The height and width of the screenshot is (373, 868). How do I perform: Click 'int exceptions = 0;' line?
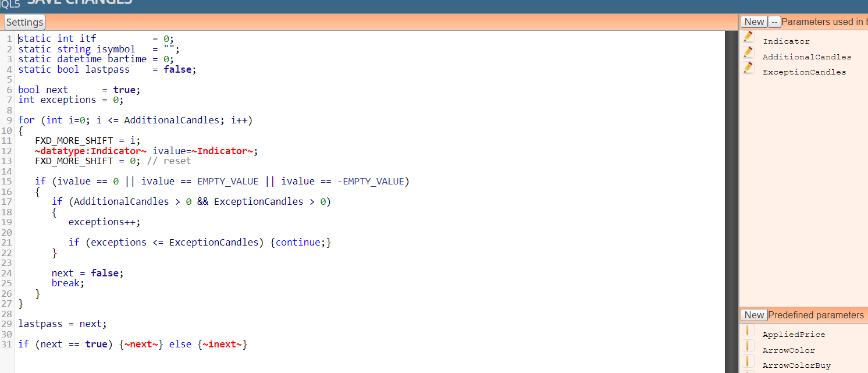point(71,100)
